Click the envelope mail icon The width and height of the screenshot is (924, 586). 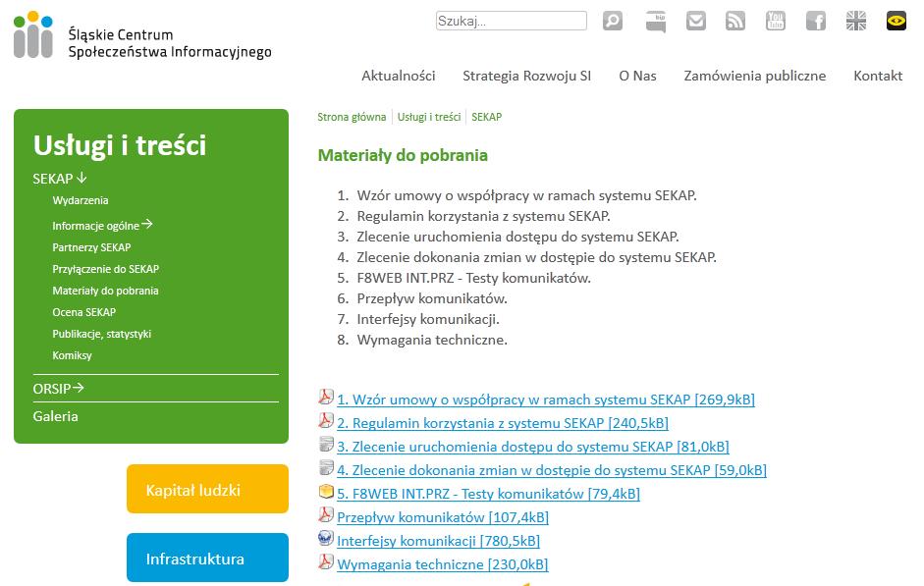click(x=696, y=21)
